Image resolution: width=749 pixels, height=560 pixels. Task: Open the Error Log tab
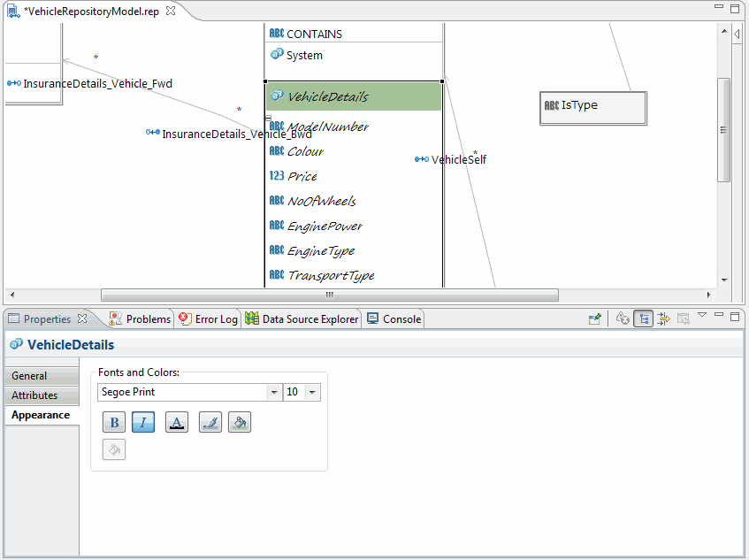pyautogui.click(x=209, y=319)
